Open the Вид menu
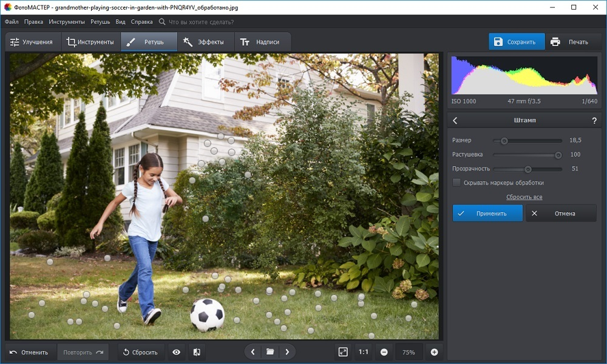Screen dimensions: 607x364 tap(120, 22)
